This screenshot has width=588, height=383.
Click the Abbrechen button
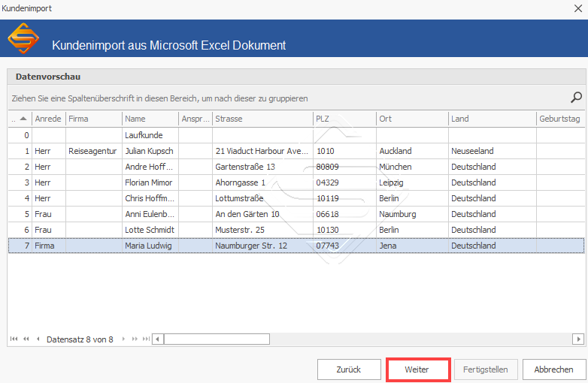point(554,369)
